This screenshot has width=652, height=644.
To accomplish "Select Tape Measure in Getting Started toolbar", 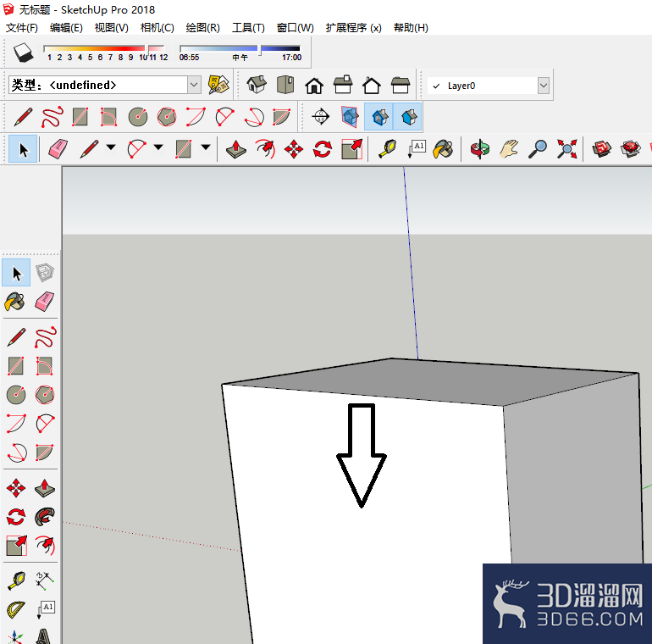I will coord(388,149).
